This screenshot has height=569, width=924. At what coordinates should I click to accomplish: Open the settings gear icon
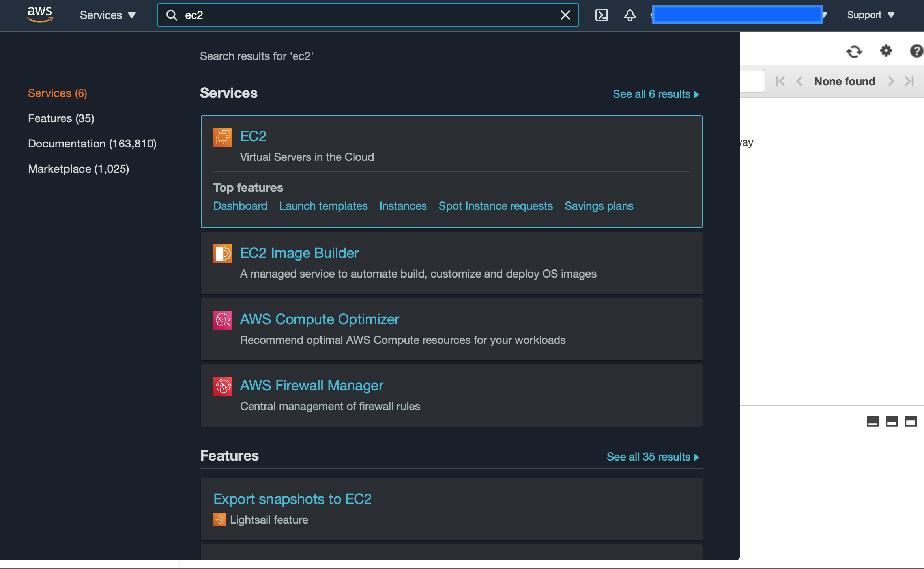coord(886,51)
